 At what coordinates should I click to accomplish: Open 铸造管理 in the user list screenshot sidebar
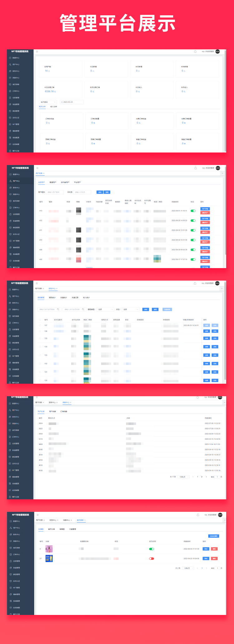(16, 227)
